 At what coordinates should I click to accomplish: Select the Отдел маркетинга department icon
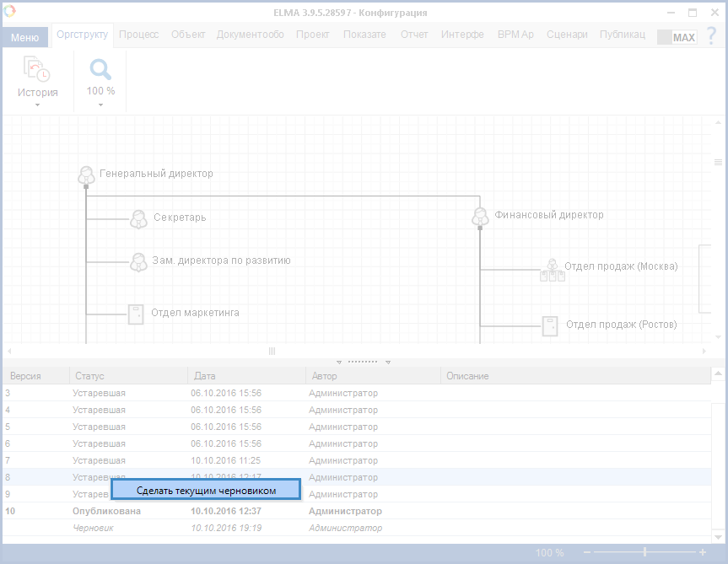pos(136,314)
